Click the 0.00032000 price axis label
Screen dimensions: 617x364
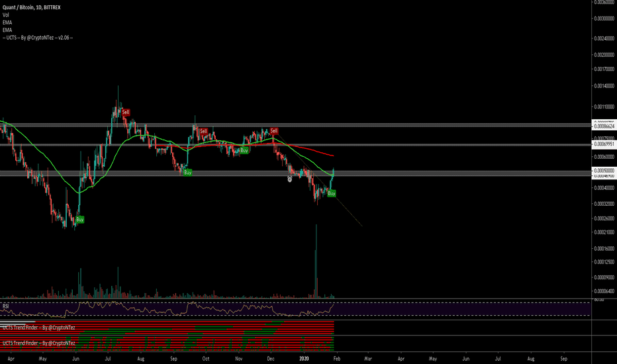[604, 204]
